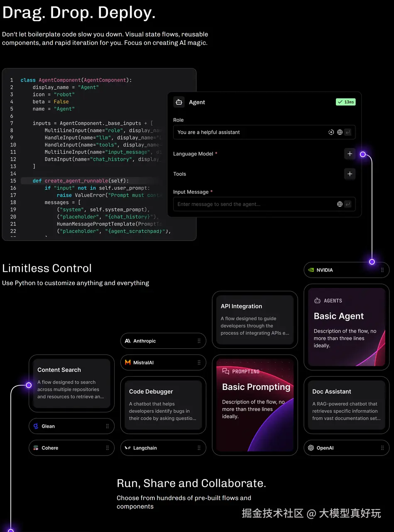The width and height of the screenshot is (394, 532).
Task: Open the Code Debugger flow card
Action: pos(163,405)
